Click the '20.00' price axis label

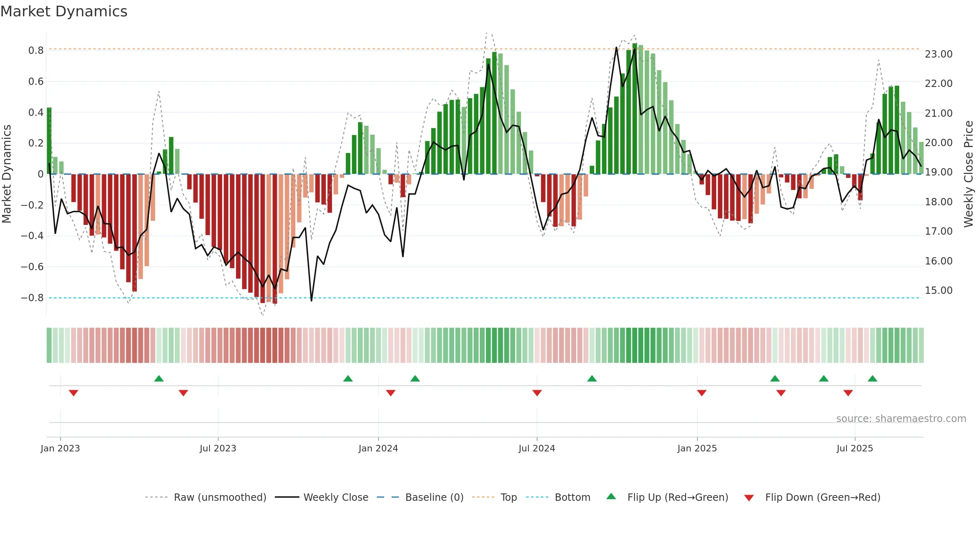click(x=939, y=142)
